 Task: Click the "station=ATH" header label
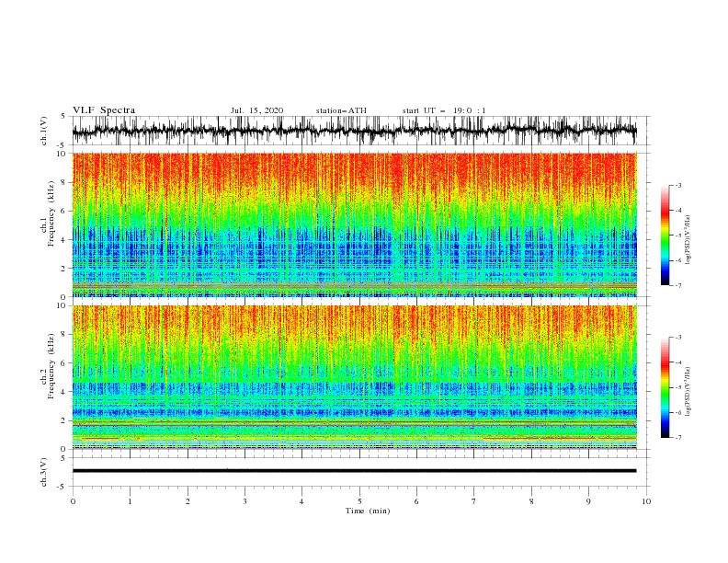(341, 110)
